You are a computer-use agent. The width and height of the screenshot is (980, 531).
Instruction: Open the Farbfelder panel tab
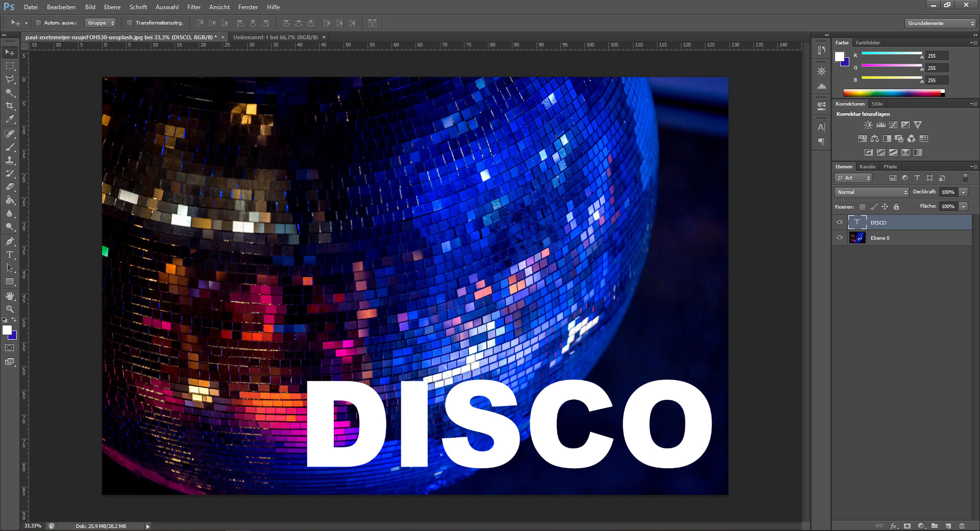click(x=868, y=43)
